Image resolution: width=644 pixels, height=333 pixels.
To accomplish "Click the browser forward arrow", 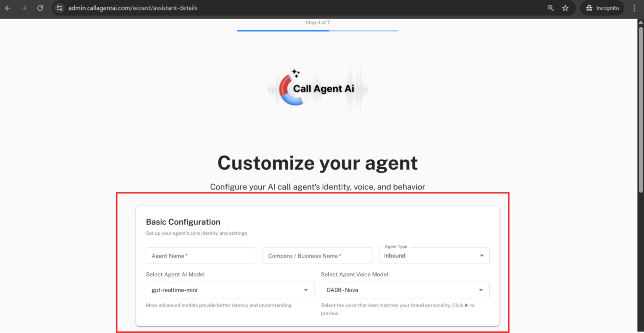I will coord(24,8).
